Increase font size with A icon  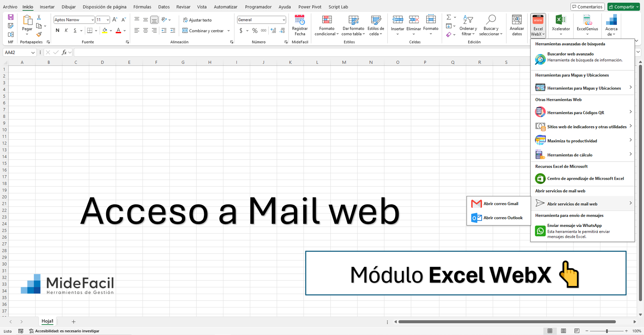(115, 20)
